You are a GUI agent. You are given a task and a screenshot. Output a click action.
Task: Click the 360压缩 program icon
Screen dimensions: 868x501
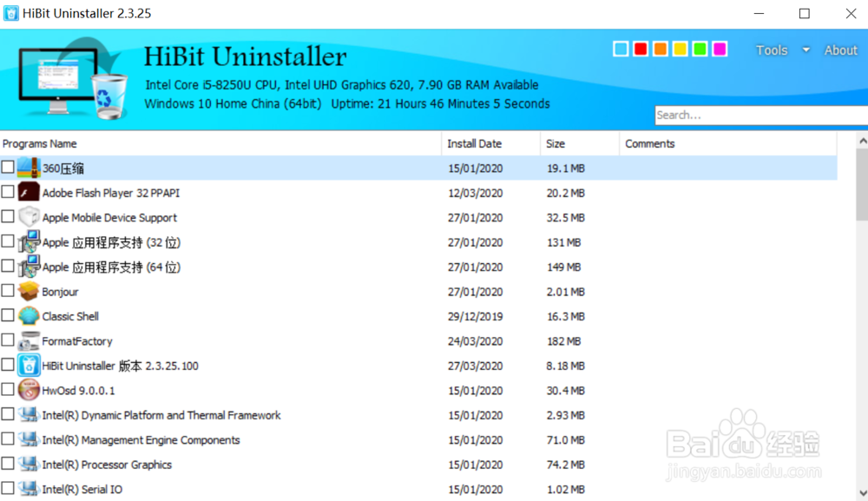[29, 168]
